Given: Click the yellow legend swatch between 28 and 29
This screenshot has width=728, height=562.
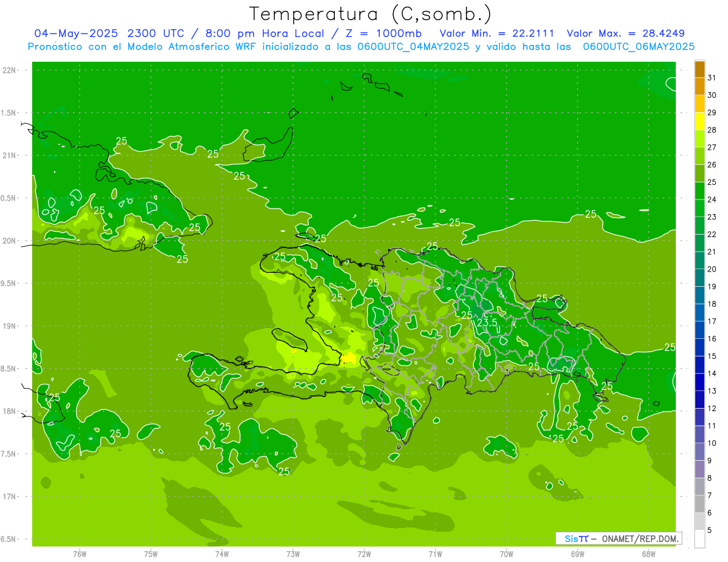Looking at the screenshot, I should [699, 121].
